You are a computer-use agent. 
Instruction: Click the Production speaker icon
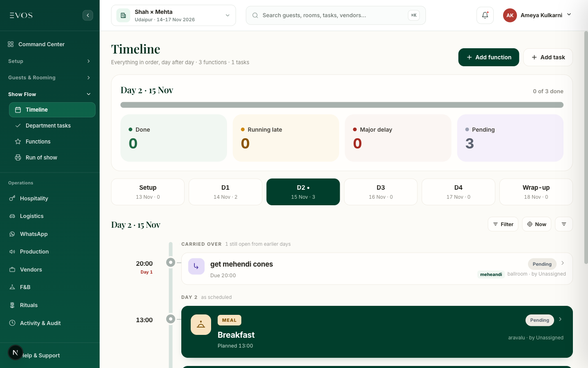coord(12,251)
